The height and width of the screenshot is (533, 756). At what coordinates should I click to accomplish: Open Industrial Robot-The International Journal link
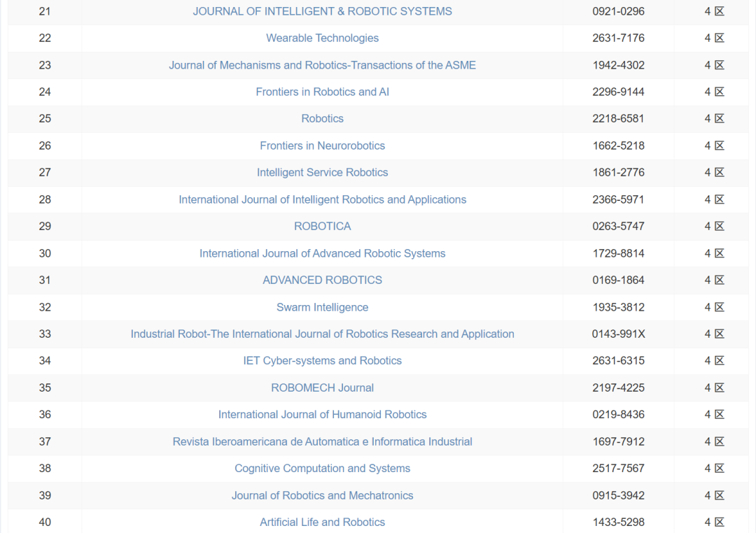point(322,334)
